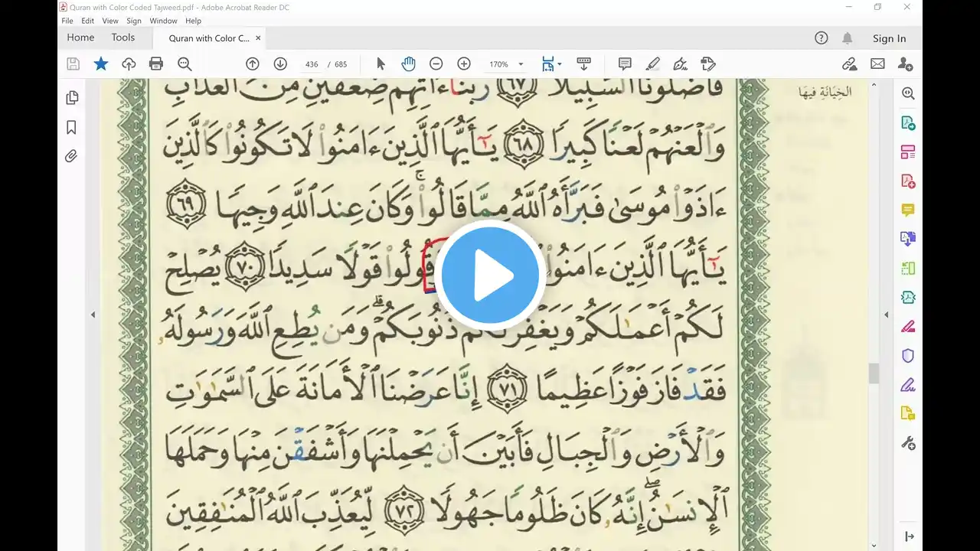Choose the Selection arrow tool

381,64
